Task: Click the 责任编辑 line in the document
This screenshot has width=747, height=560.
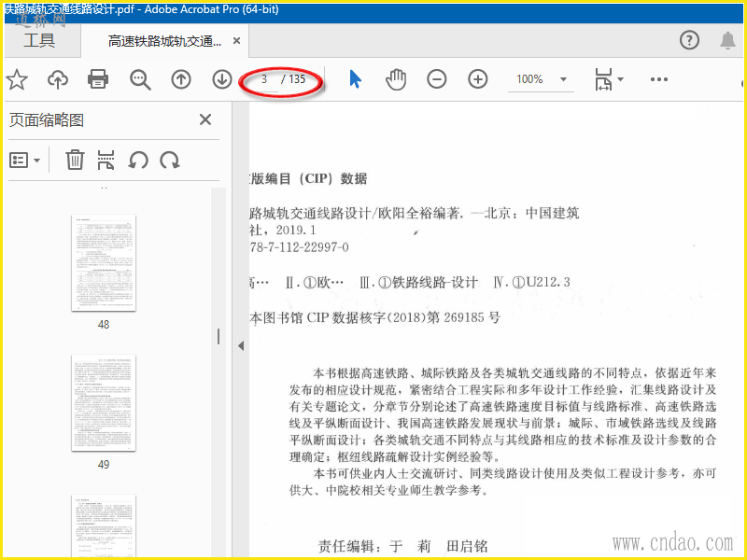Action: [x=403, y=546]
